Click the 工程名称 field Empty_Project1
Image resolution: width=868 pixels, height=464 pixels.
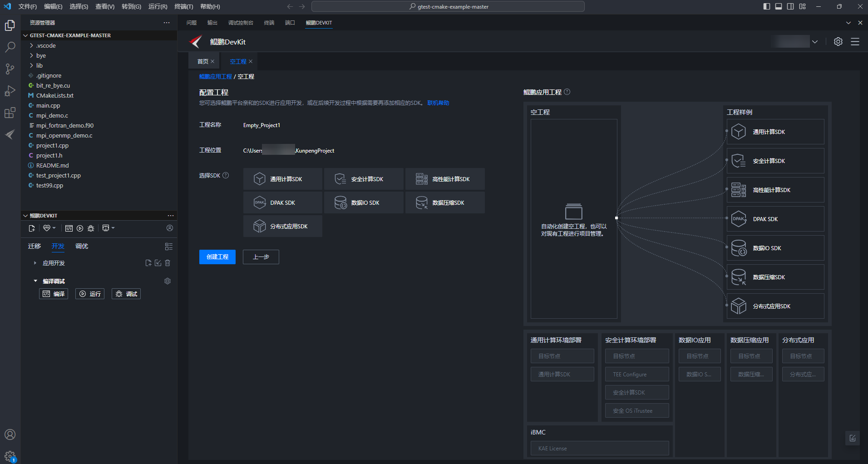[261, 125]
